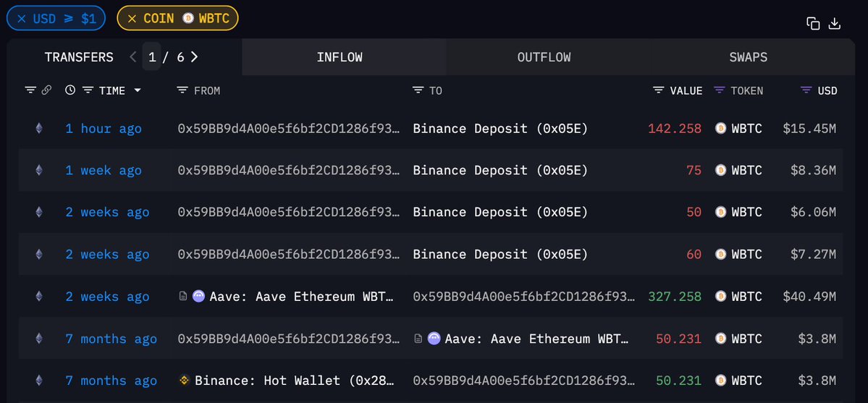Click the filter icon beside VALUE column
Image resolution: width=868 pixels, height=403 pixels.
[658, 90]
